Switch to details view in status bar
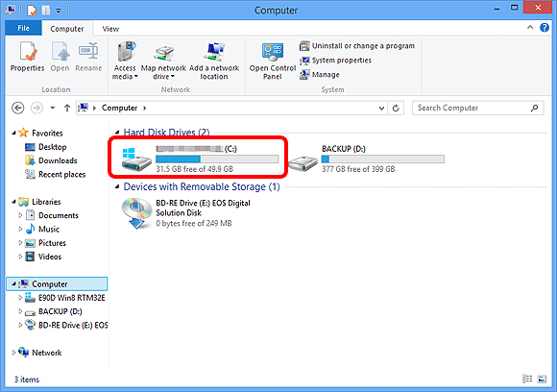This screenshot has height=392, width=557. coord(527,379)
